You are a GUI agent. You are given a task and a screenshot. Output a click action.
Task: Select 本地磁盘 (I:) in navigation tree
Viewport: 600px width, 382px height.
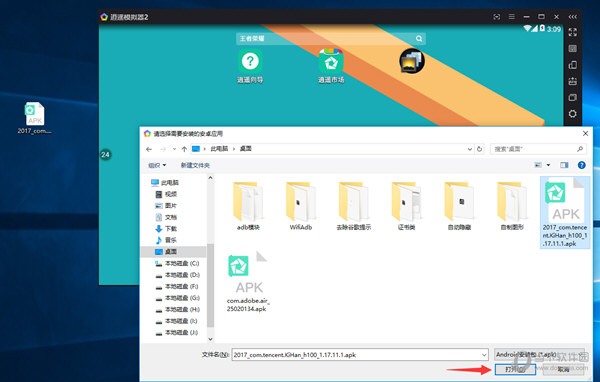177,321
